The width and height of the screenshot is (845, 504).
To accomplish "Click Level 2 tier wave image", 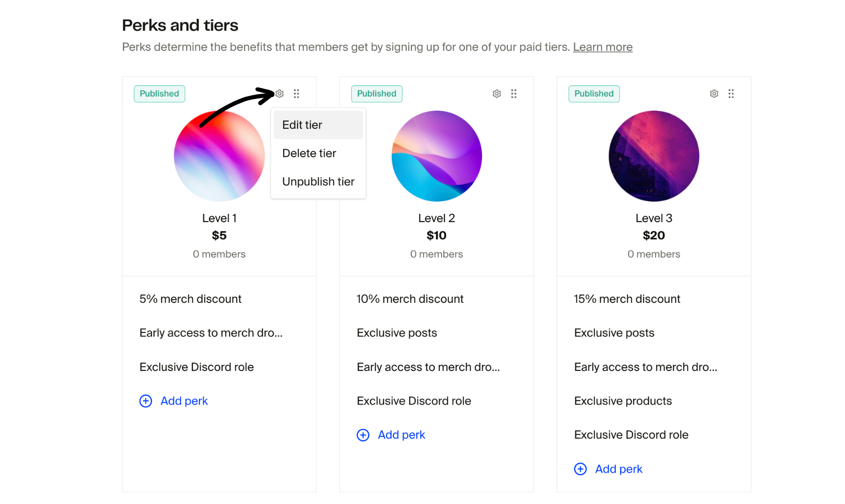I will pos(436,156).
